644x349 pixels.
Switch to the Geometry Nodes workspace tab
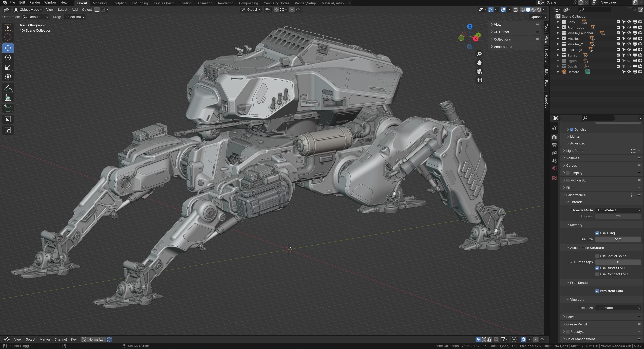click(x=276, y=3)
